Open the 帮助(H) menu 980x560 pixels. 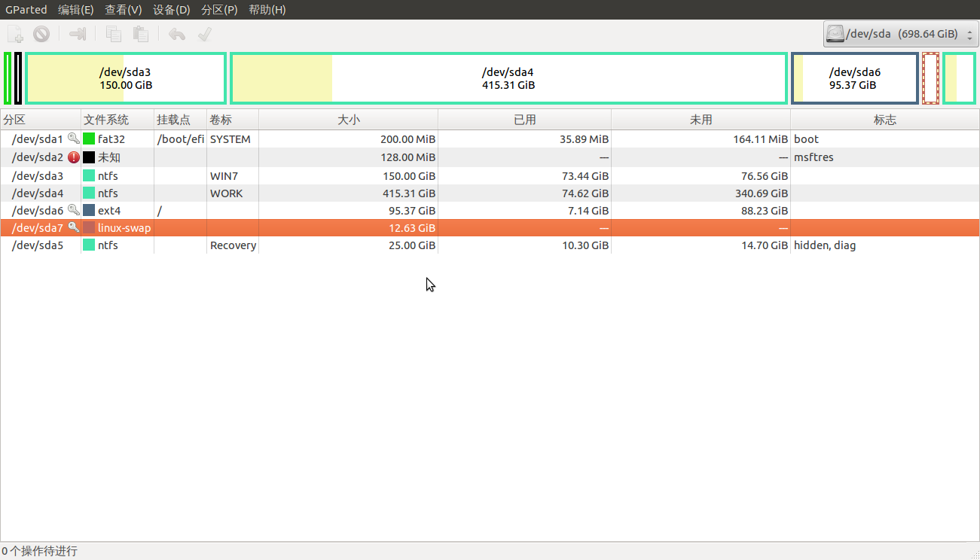(267, 10)
